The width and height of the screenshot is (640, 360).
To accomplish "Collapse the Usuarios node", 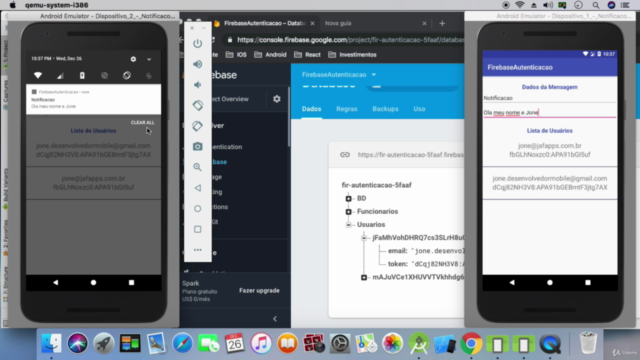I will pyautogui.click(x=348, y=224).
